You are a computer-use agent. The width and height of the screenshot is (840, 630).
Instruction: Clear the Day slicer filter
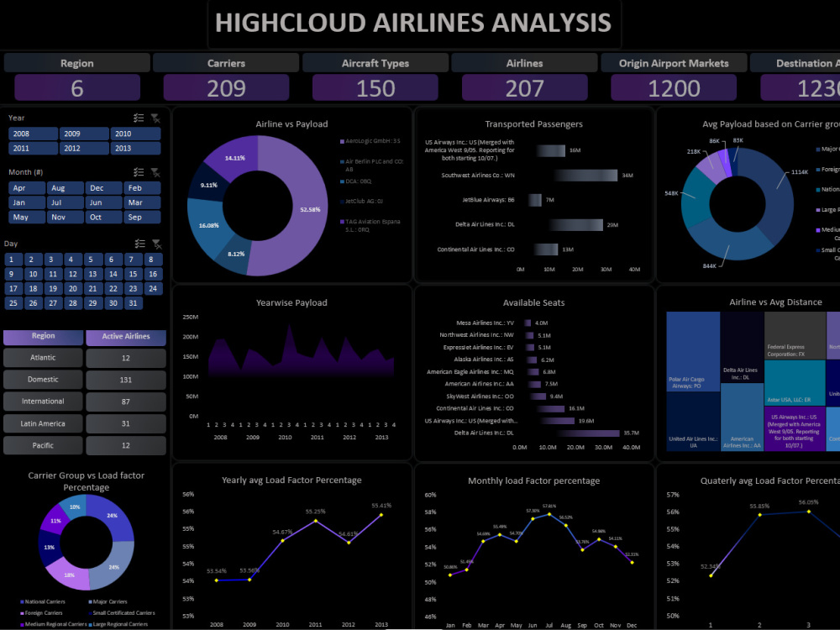156,244
